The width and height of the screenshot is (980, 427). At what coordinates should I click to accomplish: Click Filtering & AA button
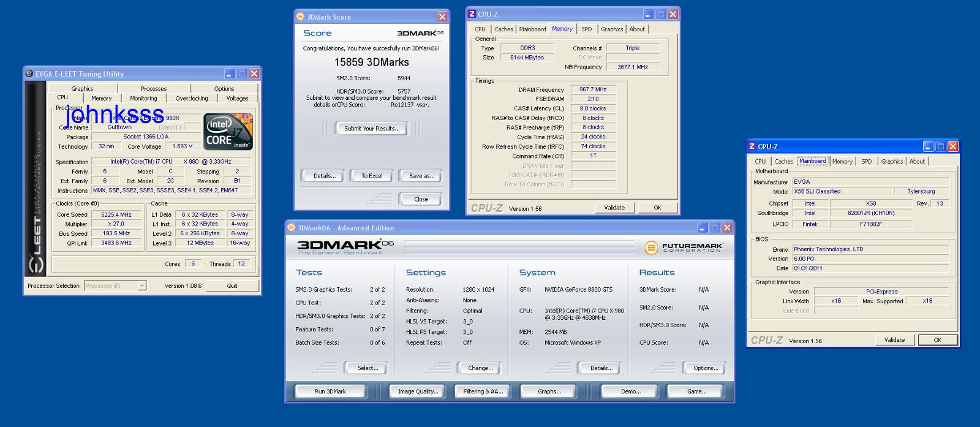(483, 391)
